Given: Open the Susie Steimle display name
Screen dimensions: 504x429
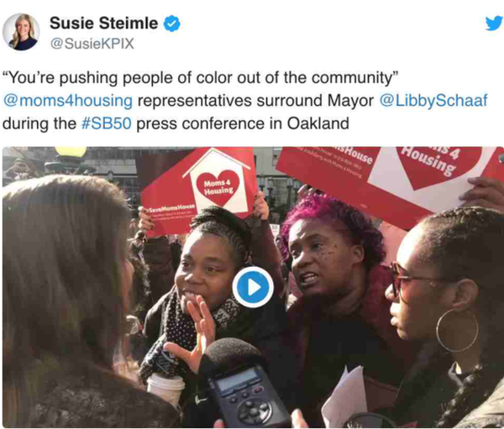Looking at the screenshot, I should (104, 24).
